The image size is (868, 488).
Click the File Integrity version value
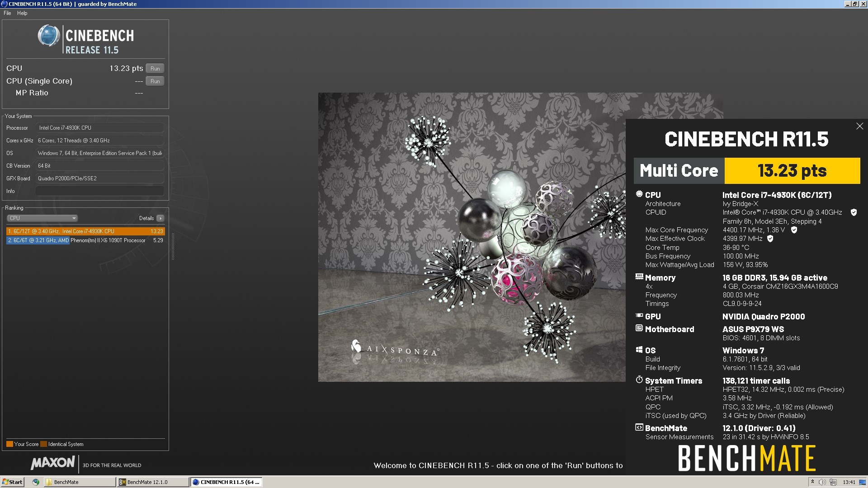tap(761, 368)
